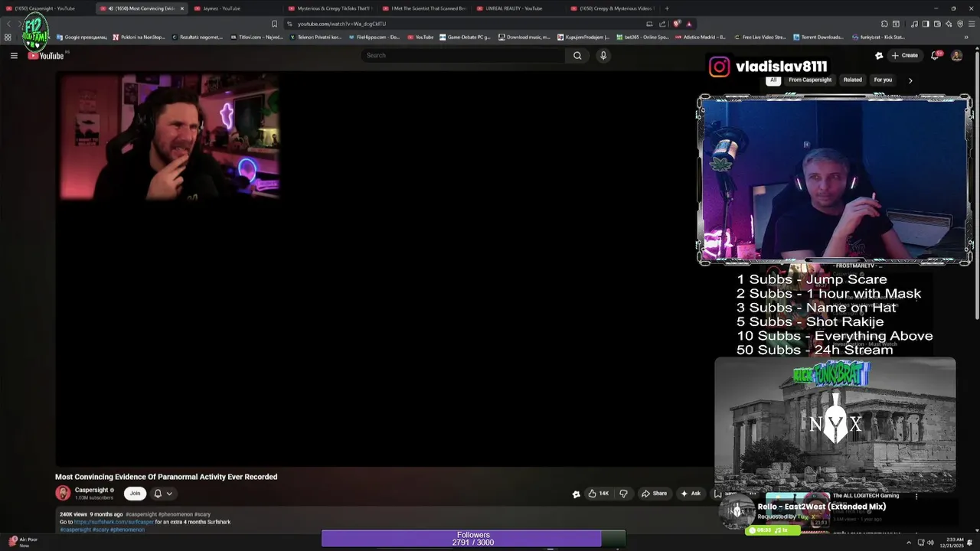Image resolution: width=980 pixels, height=551 pixels.
Task: Go back with the browser back arrow
Action: (8, 24)
